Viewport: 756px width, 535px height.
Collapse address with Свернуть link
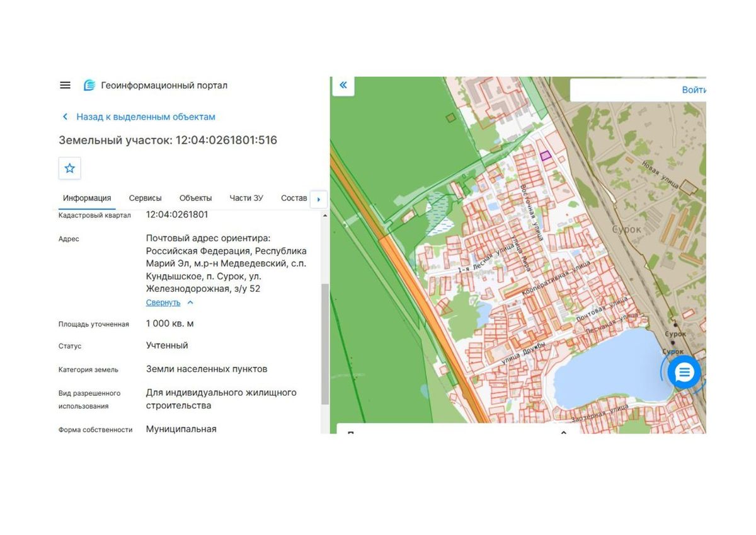169,302
